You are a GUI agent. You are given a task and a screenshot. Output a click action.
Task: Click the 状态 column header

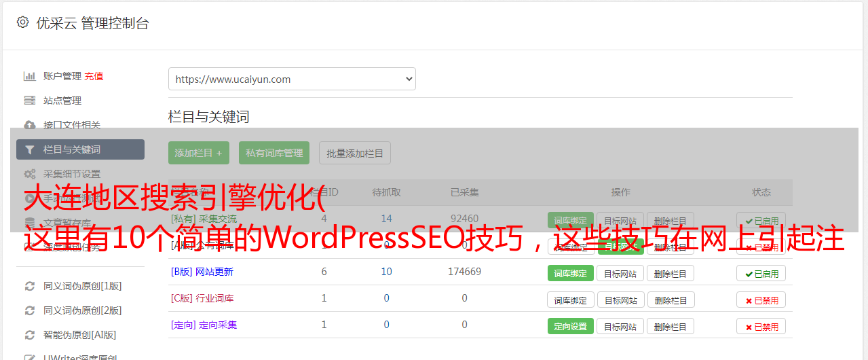pos(761,192)
